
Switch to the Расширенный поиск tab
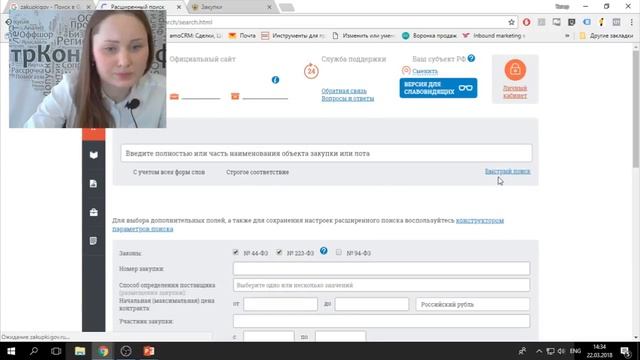(x=141, y=7)
